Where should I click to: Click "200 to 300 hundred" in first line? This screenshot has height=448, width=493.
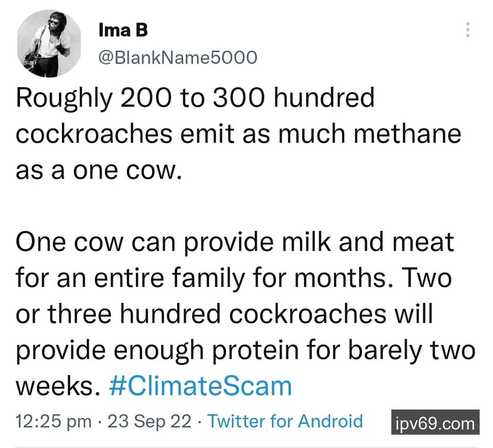point(246,98)
